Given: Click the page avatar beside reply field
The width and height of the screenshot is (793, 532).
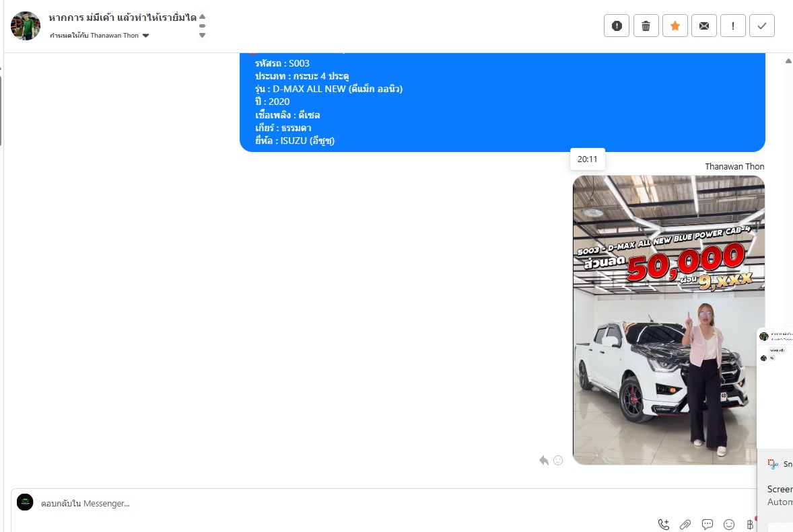Looking at the screenshot, I should click(x=25, y=502).
